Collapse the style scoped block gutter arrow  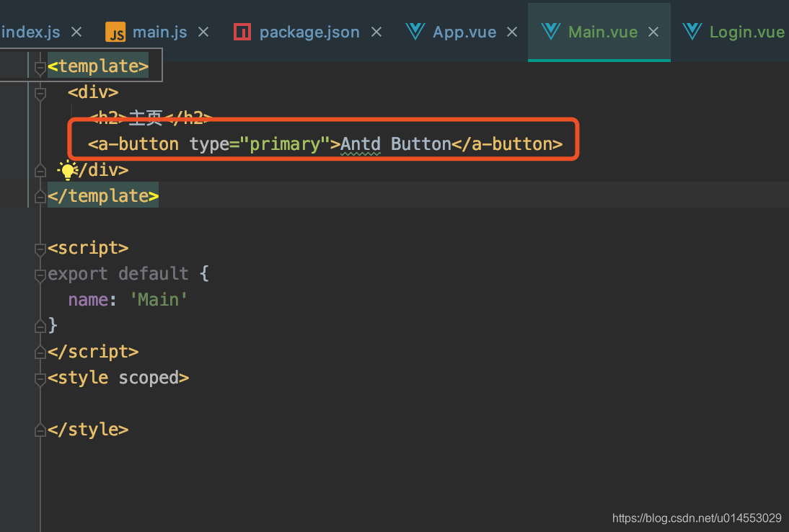(40, 378)
